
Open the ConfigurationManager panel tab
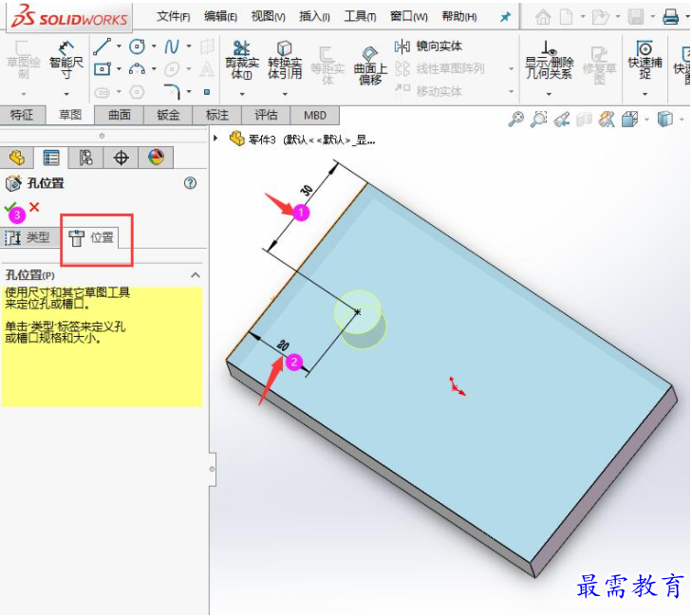pos(85,158)
